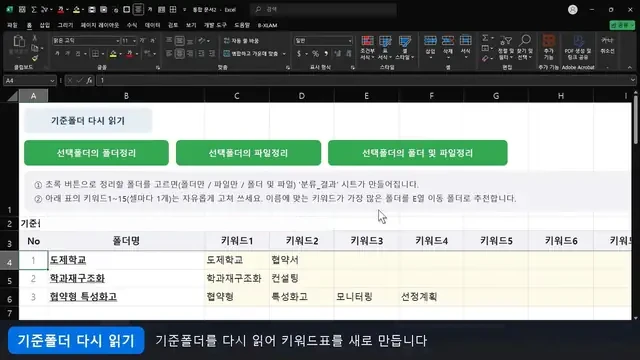Toggle top vertical alignment
640x360 pixels.
click(x=169, y=40)
